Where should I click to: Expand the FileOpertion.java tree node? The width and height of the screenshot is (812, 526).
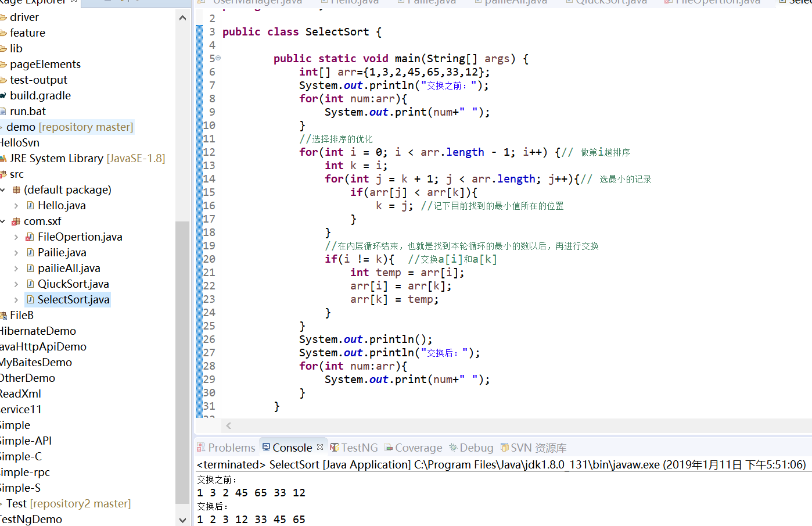tap(16, 237)
